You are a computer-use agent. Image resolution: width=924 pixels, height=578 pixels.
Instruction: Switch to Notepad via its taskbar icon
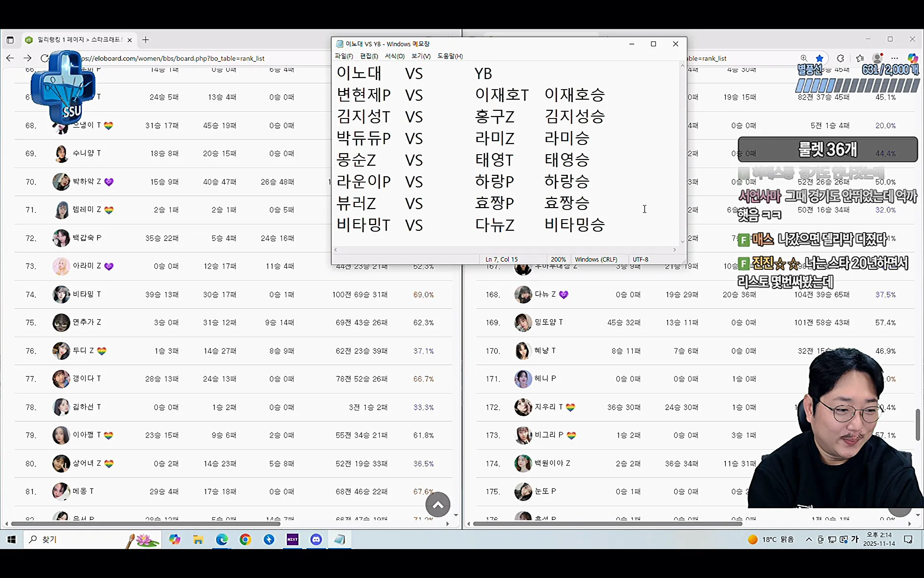pos(340,539)
